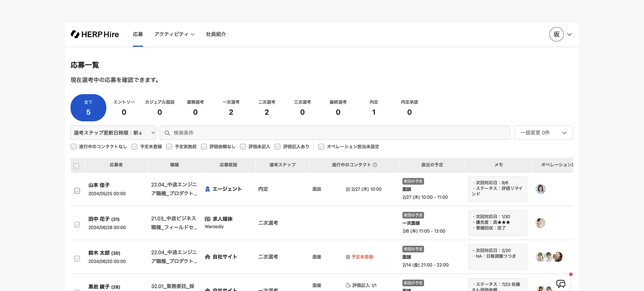The image size is (644, 291).
Task: Expand the 一括変更 0件 dropdown
Action: (x=543, y=133)
